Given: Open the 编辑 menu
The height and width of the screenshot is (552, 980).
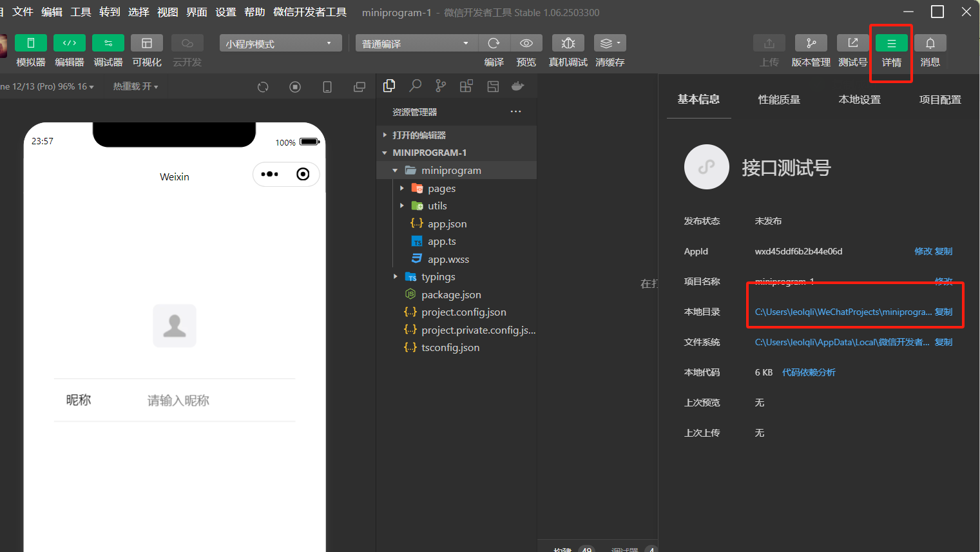Looking at the screenshot, I should click(x=52, y=12).
